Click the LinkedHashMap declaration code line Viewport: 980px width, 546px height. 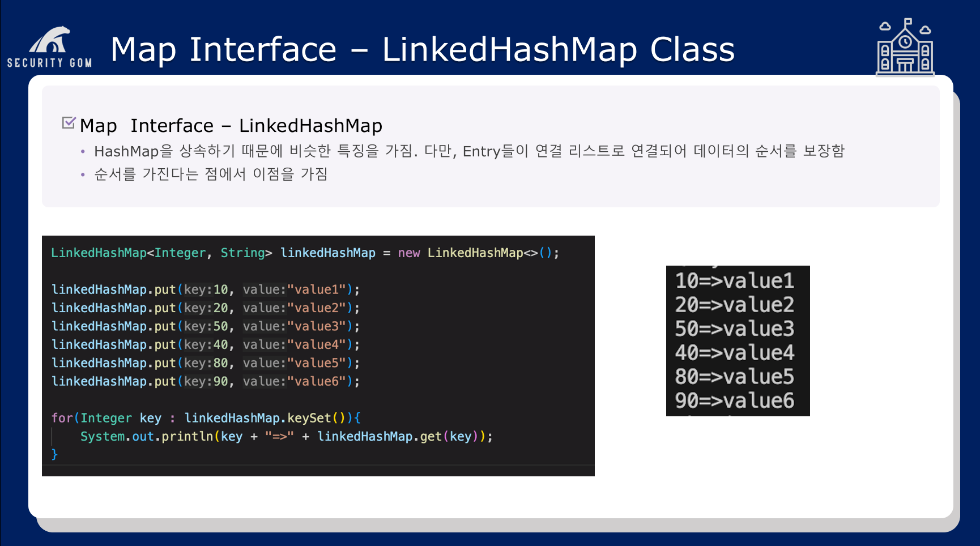305,253
